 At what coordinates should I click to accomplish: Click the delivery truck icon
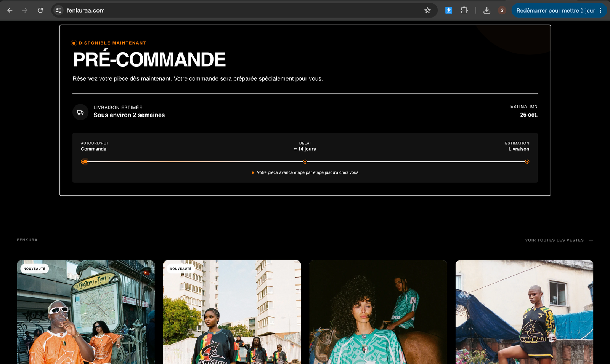tap(80, 112)
